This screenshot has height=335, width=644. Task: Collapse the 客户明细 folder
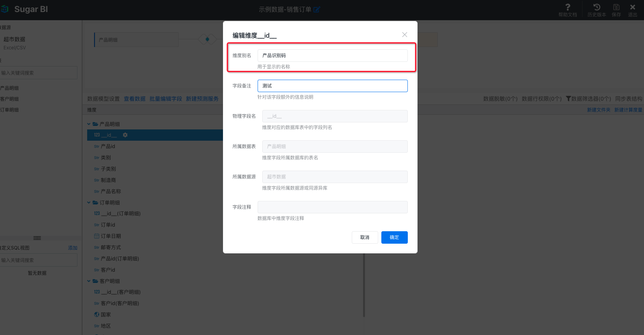(x=89, y=281)
